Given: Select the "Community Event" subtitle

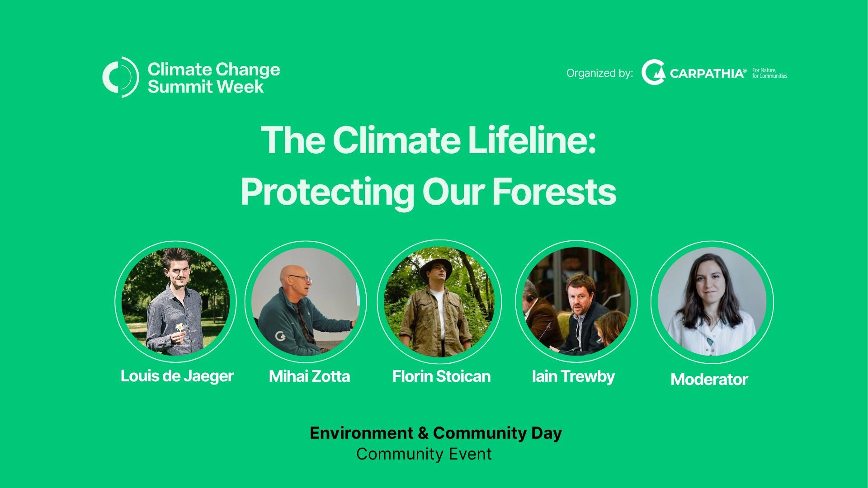Looking at the screenshot, I should click(x=424, y=454).
